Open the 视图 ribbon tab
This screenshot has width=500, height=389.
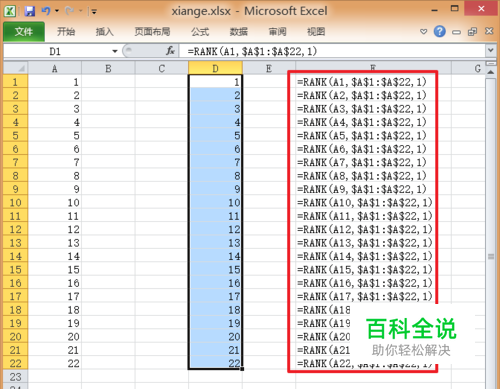click(x=316, y=32)
